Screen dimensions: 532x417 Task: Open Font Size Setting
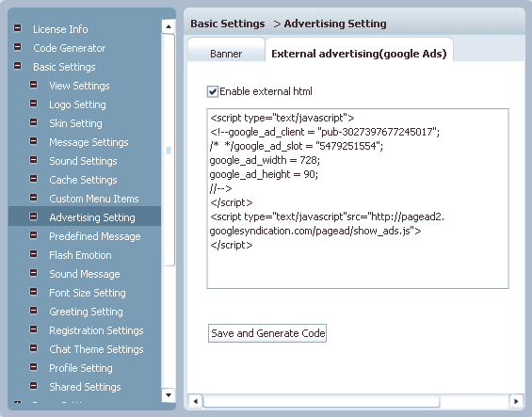88,293
